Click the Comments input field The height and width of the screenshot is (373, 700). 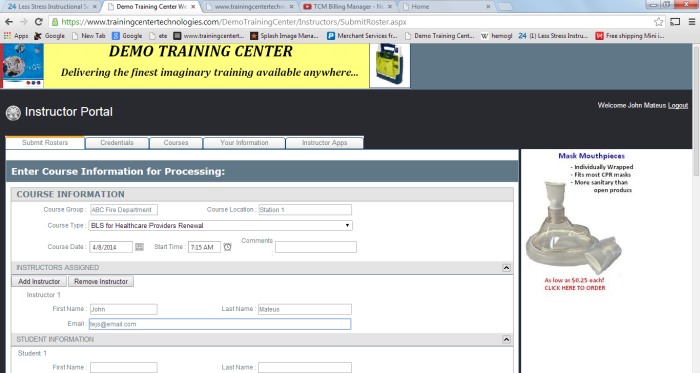click(x=316, y=247)
